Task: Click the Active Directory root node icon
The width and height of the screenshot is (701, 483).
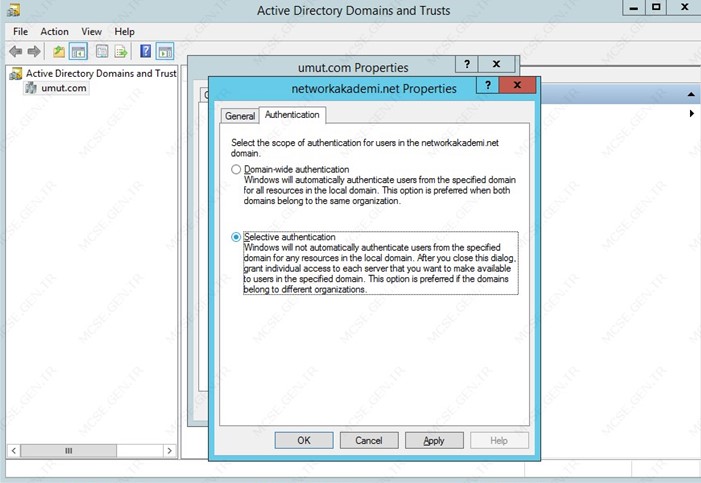Action: click(16, 73)
